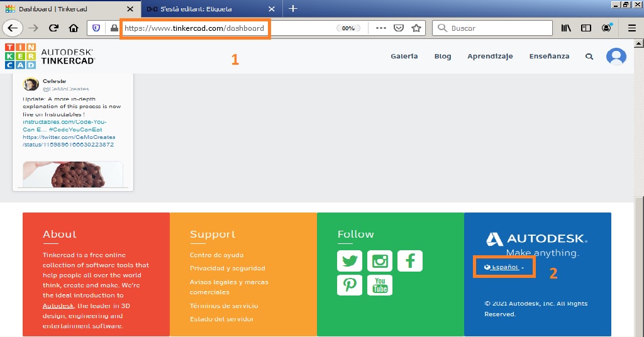Image resolution: width=644 pixels, height=337 pixels.
Task: Open the user profile avatar
Action: pyautogui.click(x=616, y=56)
